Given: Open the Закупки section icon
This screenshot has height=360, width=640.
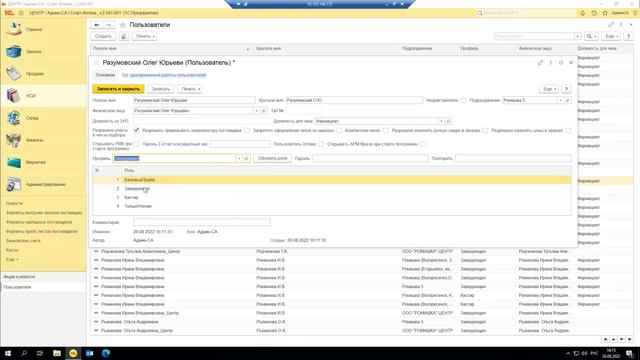Looking at the screenshot, I should tap(13, 51).
